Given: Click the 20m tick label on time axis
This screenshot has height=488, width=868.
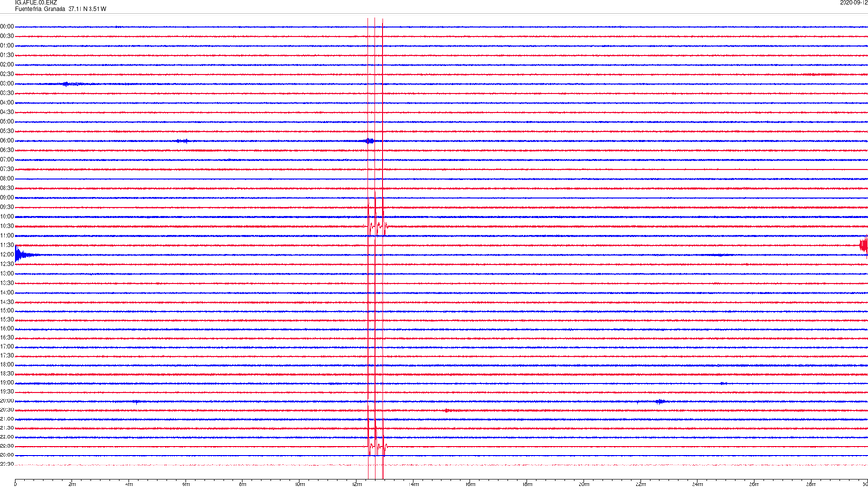Looking at the screenshot, I should pyautogui.click(x=583, y=484).
